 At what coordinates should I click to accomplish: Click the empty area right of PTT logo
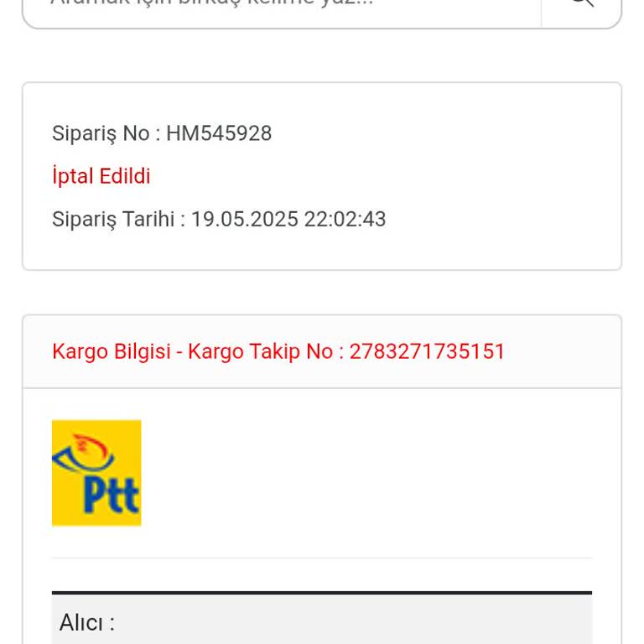tap(369, 473)
